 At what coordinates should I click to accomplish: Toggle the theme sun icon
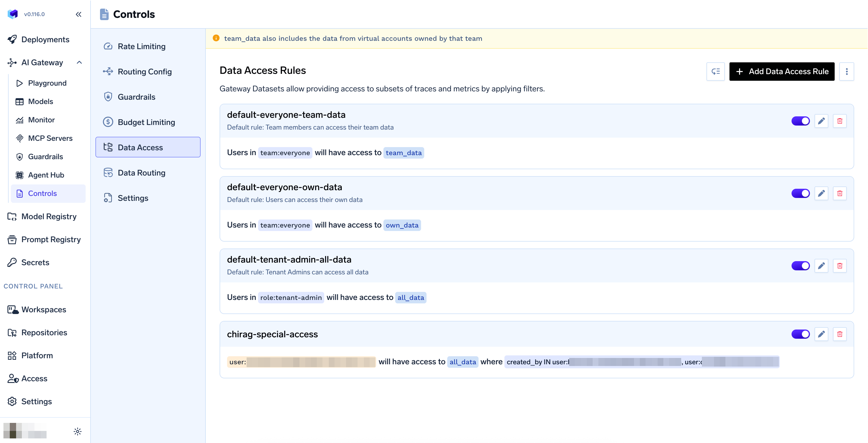point(78,431)
